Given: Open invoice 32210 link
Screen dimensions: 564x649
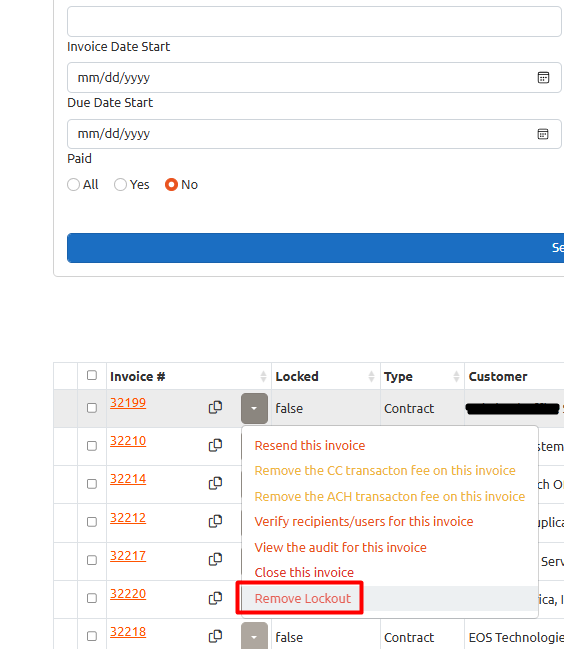Looking at the screenshot, I should point(128,441).
